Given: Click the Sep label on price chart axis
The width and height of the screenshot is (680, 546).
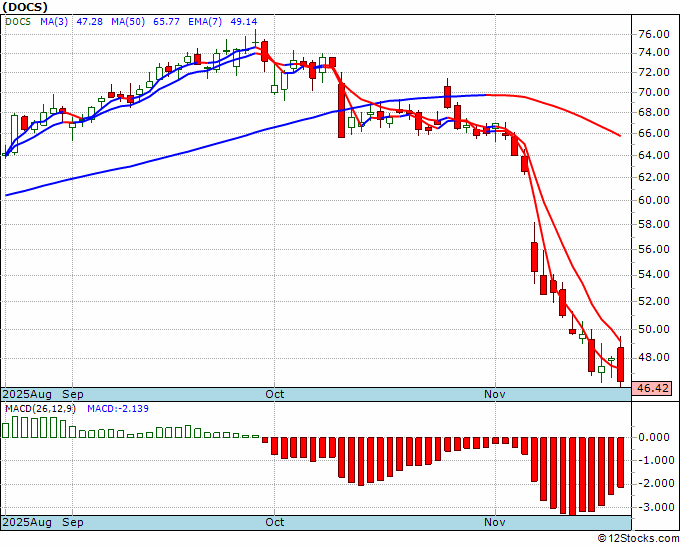Looking at the screenshot, I should pyautogui.click(x=73, y=394).
